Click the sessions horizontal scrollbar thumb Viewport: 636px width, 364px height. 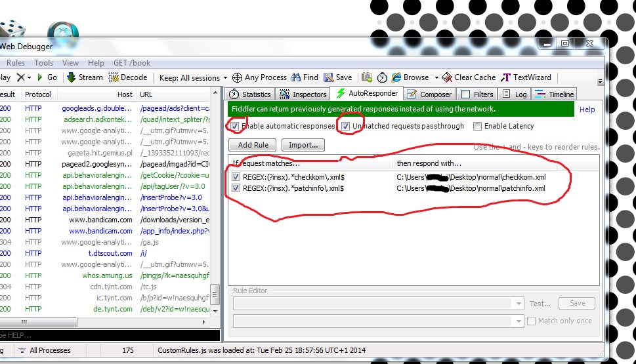tap(39, 322)
